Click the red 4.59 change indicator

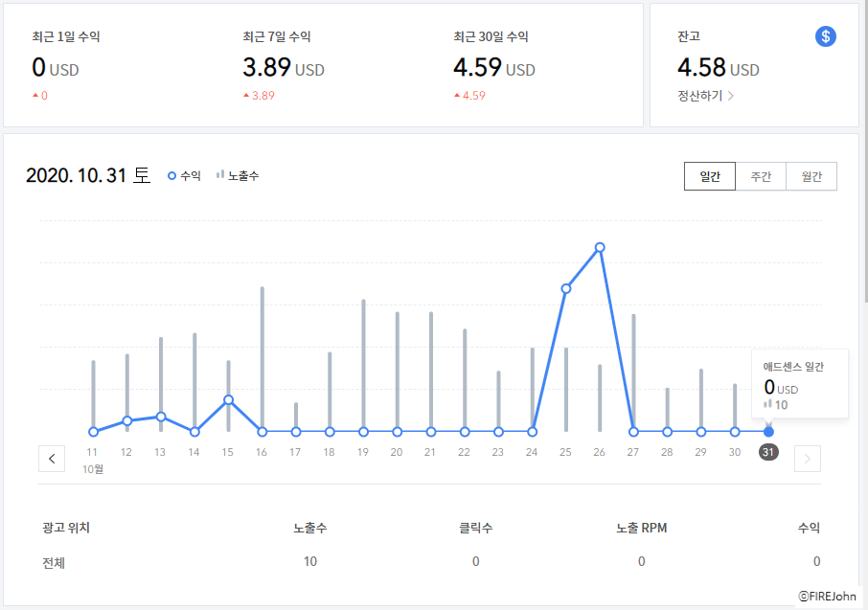click(469, 95)
